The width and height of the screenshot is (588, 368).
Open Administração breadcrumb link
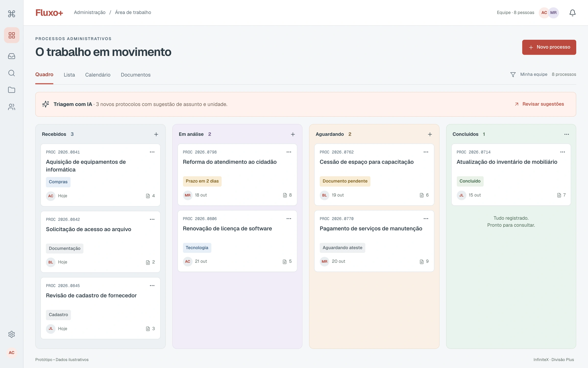point(90,12)
